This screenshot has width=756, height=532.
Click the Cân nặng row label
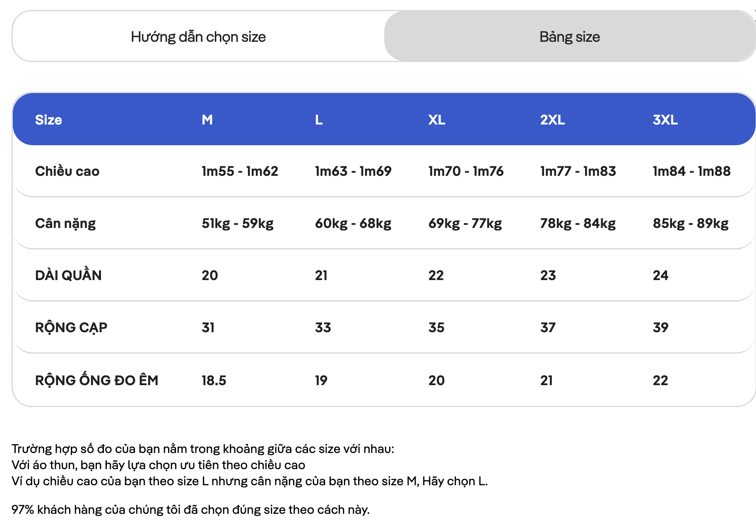tap(65, 223)
